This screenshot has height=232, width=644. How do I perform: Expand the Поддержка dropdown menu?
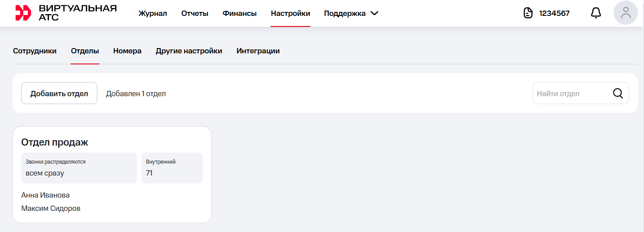click(x=351, y=13)
